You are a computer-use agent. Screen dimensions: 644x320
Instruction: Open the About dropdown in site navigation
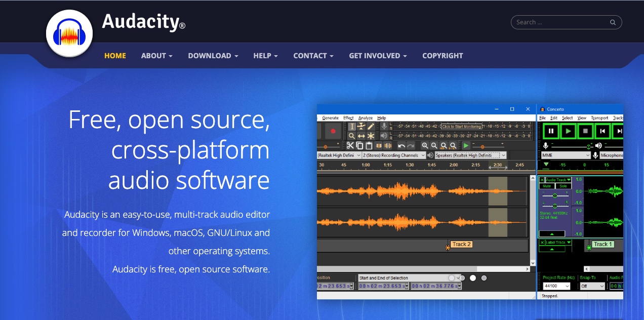[157, 56]
